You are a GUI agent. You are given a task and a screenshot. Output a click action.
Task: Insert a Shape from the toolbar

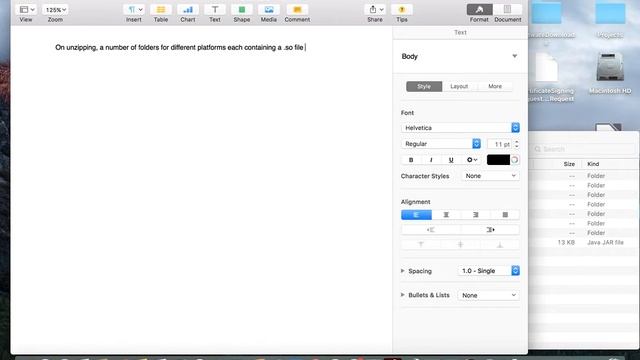242,9
